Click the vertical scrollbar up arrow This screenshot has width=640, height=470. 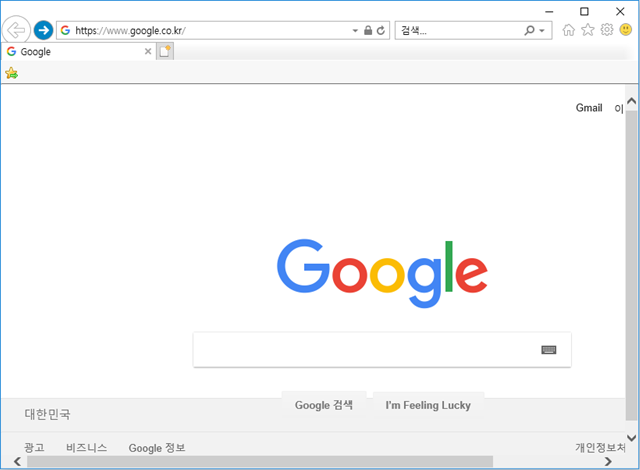tap(631, 101)
